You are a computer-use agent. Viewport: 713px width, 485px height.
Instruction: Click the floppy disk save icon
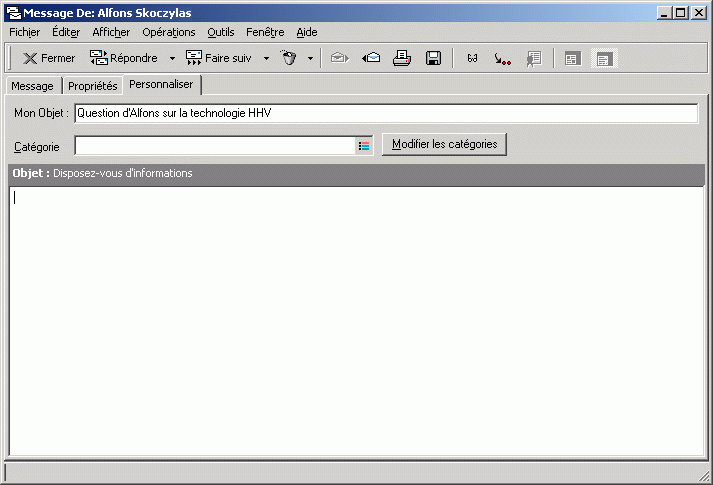[433, 58]
